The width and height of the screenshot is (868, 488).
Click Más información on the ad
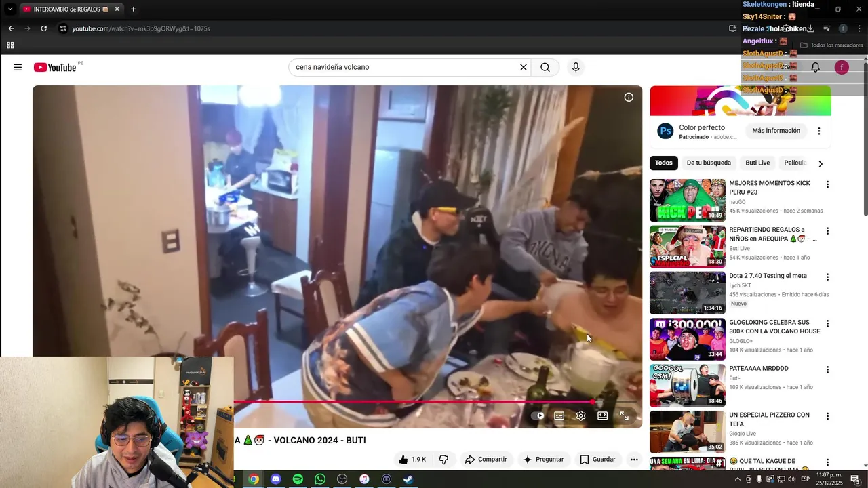point(776,131)
